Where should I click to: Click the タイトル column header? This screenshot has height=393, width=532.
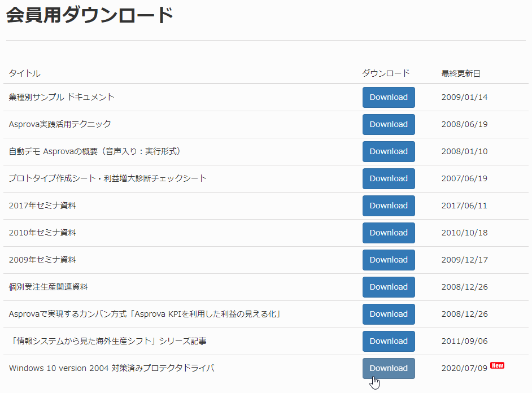pos(24,73)
